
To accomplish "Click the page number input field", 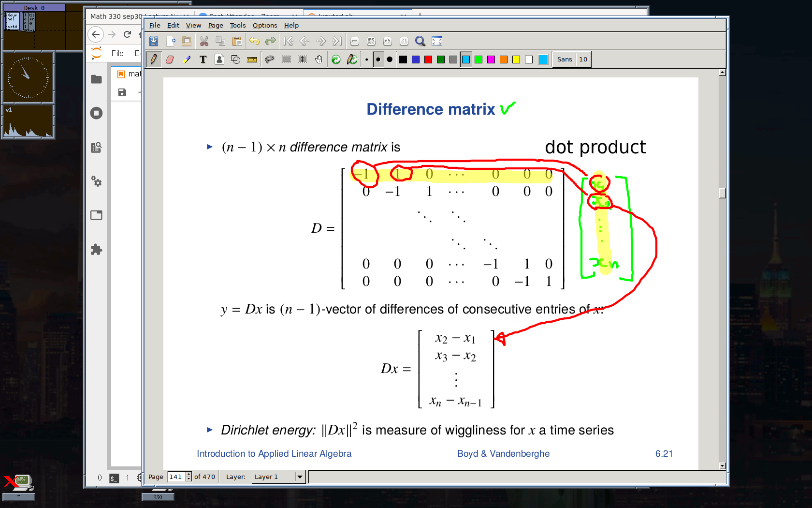I will pyautogui.click(x=176, y=477).
